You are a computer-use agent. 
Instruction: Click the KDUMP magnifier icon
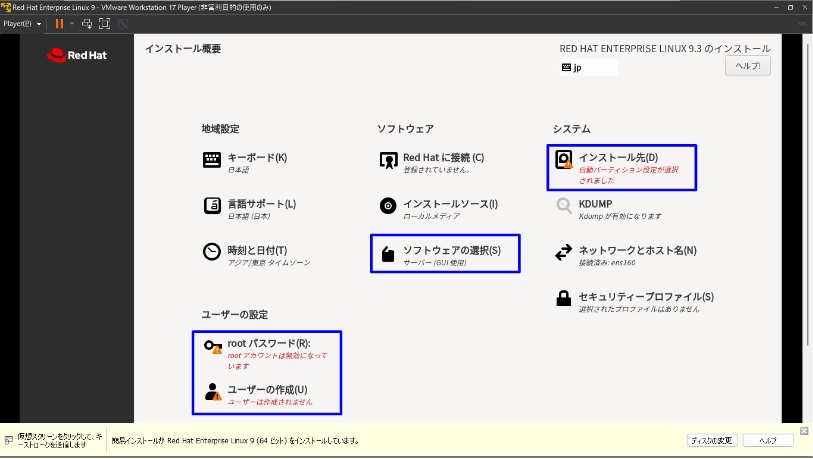point(564,206)
